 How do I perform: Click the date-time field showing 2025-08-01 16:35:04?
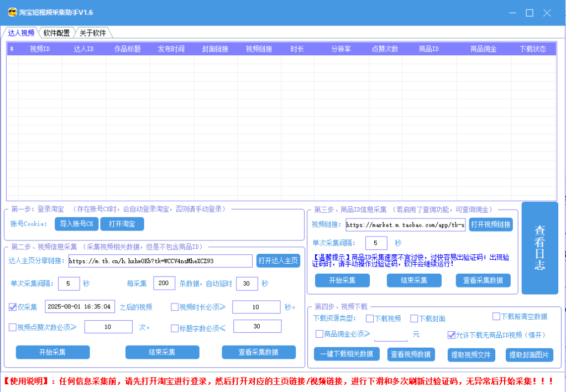80,307
